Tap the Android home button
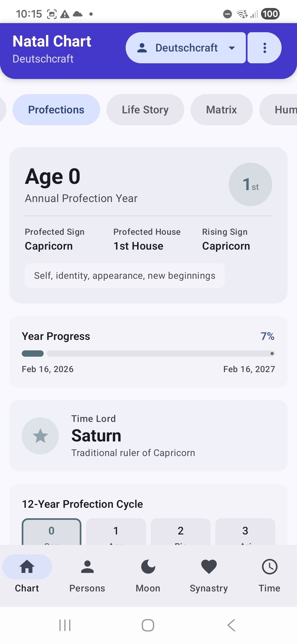Image resolution: width=297 pixels, height=644 pixels. [x=148, y=625]
